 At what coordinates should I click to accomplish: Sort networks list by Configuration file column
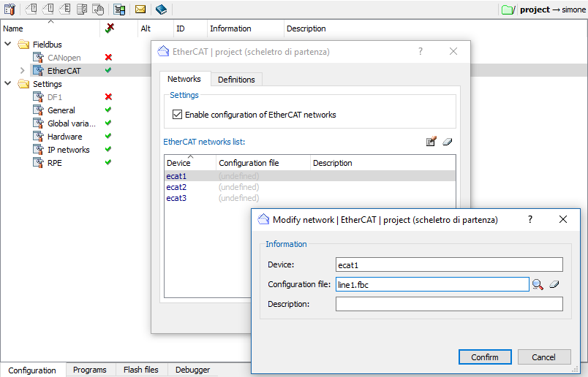[263, 163]
